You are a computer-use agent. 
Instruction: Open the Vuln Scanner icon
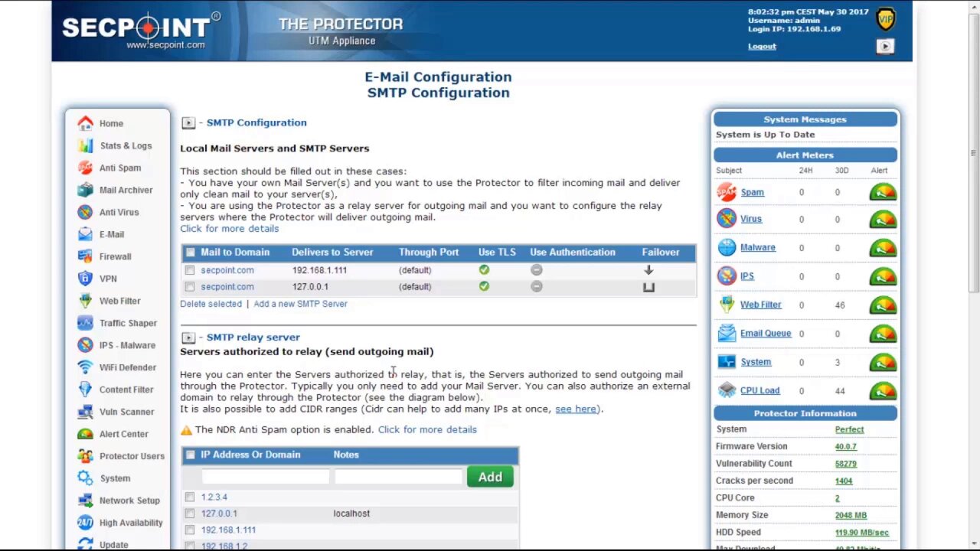click(85, 412)
